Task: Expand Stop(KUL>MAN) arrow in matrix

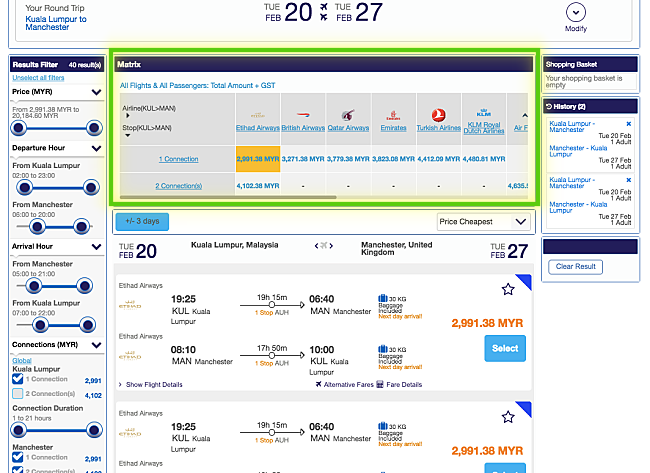Action: click(x=128, y=135)
